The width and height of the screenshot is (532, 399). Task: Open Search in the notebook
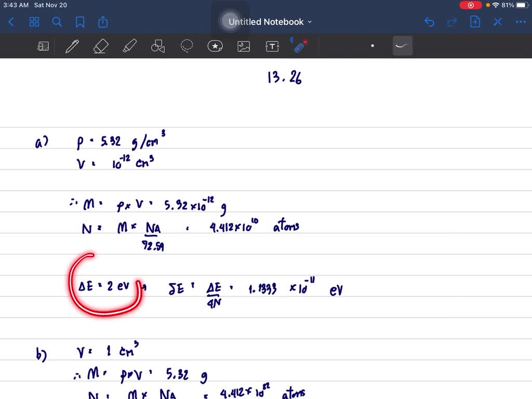point(57,22)
